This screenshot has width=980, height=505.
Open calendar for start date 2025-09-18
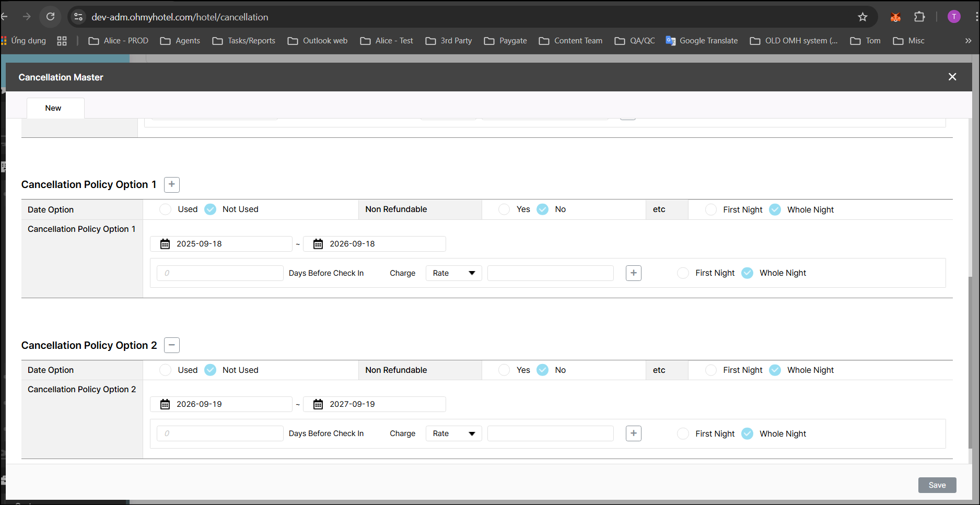tap(165, 244)
